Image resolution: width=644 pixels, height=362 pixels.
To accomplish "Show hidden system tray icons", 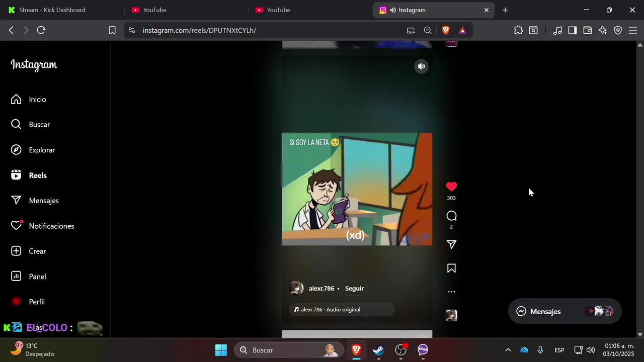I will point(508,350).
